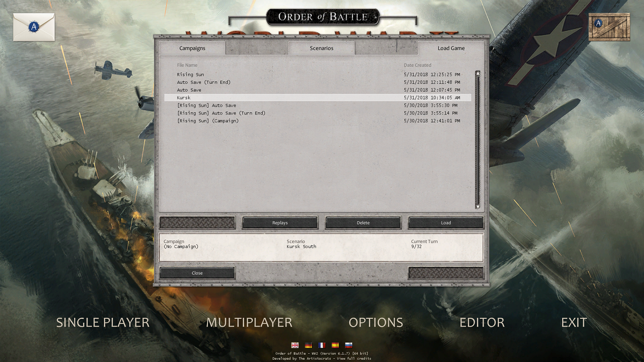The width and height of the screenshot is (644, 362).
Task: Click the Order of Battle title logo
Action: (323, 17)
